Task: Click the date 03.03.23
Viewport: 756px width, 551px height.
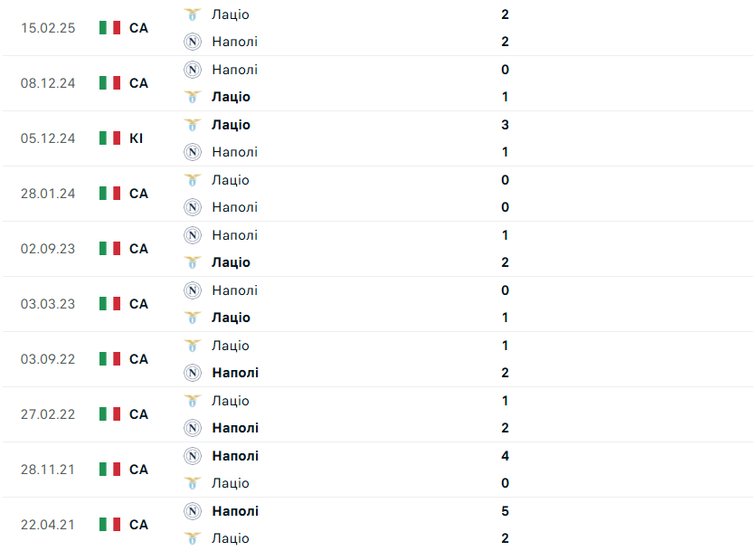Action: point(48,304)
